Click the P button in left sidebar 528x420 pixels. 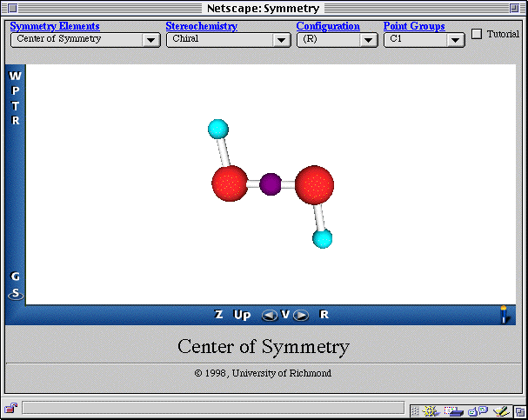[x=15, y=91]
